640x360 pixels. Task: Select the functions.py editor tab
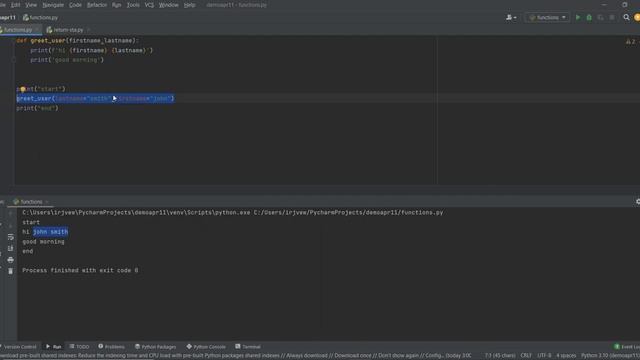point(17,30)
